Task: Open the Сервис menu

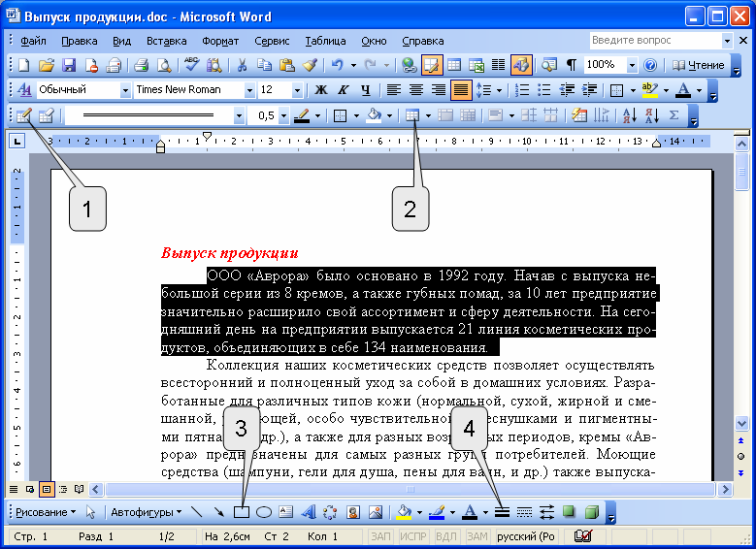Action: coord(272,41)
